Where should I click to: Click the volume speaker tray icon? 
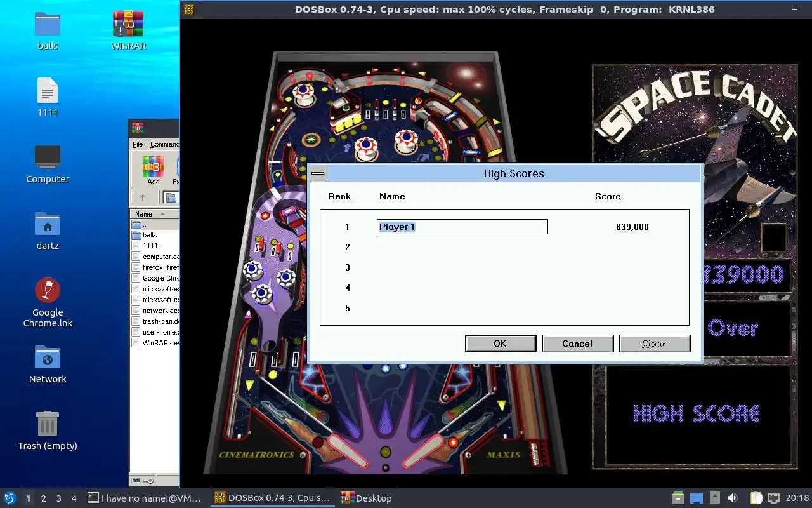pos(733,498)
